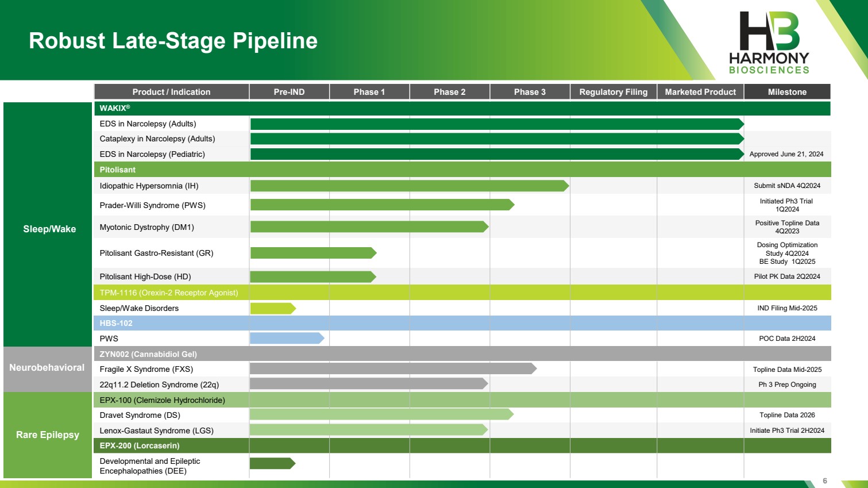This screenshot has height=488, width=868.
Task: Click the WAKIX section header row
Action: click(x=462, y=108)
